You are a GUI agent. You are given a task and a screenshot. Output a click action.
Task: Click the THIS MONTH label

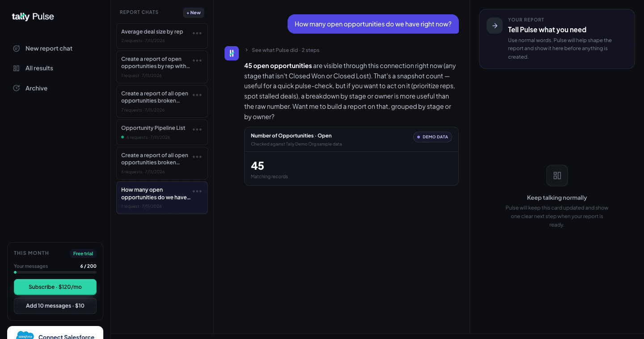tap(31, 253)
